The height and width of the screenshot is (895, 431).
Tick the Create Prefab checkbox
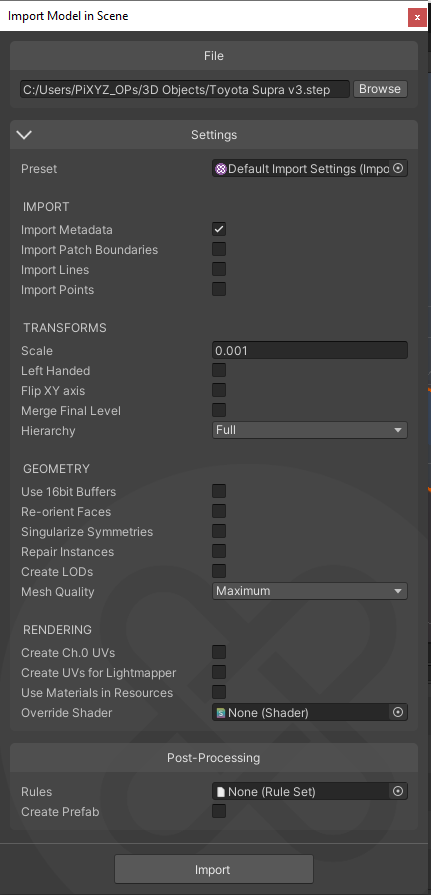point(219,811)
